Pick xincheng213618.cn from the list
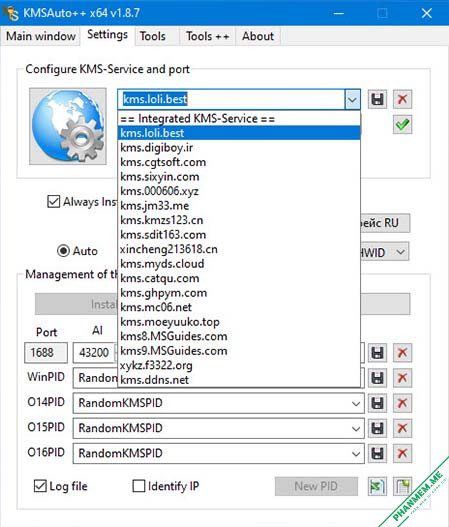This screenshot has width=449, height=527. pyautogui.click(x=239, y=249)
